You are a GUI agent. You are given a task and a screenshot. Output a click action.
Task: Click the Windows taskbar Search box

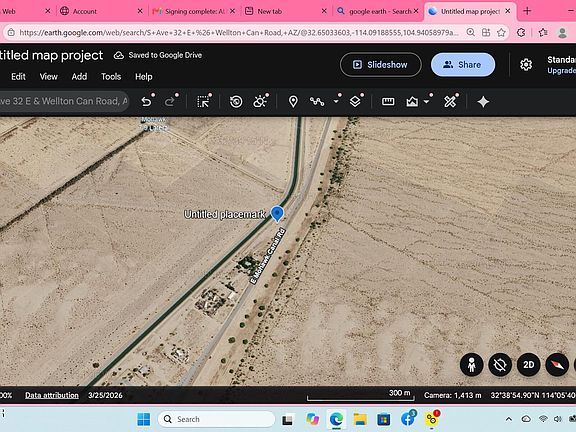pyautogui.click(x=216, y=419)
